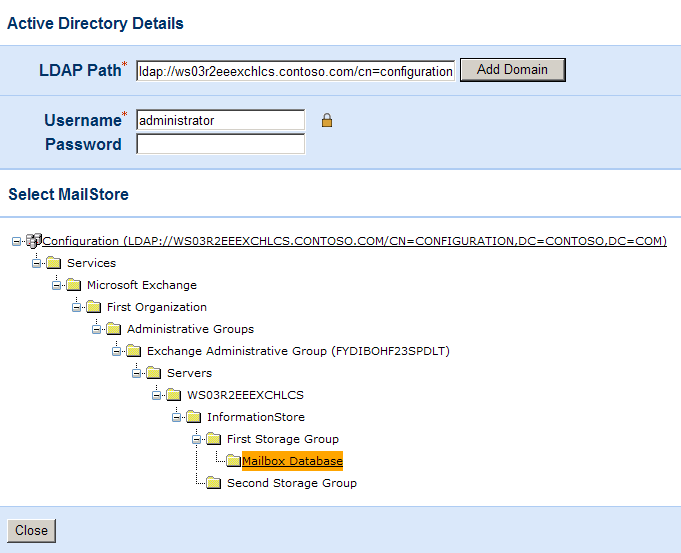The height and width of the screenshot is (553, 681).
Task: Click the Configuration root server icon
Action: 33,241
